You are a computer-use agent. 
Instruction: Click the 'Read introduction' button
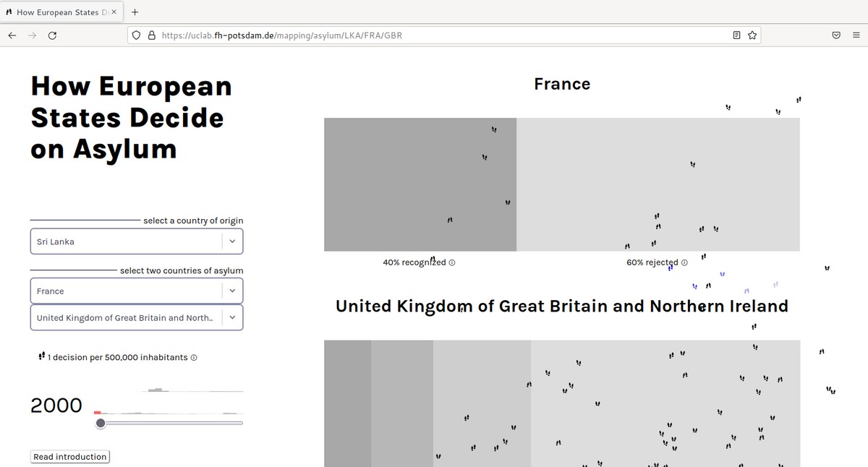pyautogui.click(x=70, y=457)
